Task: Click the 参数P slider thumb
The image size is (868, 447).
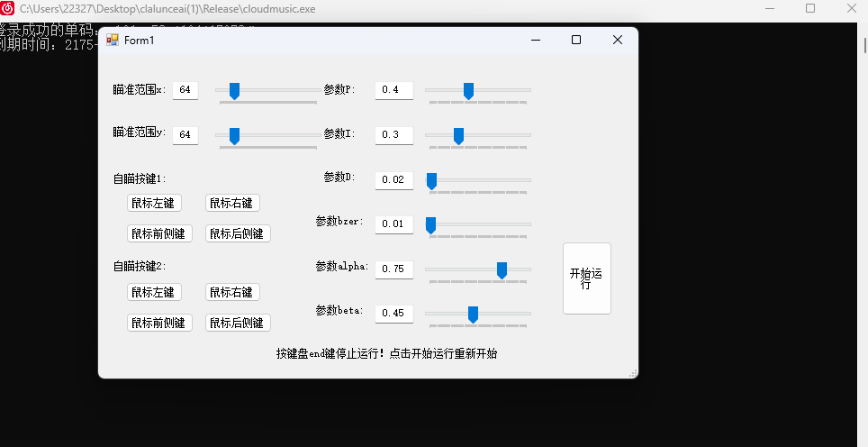Action: click(468, 91)
